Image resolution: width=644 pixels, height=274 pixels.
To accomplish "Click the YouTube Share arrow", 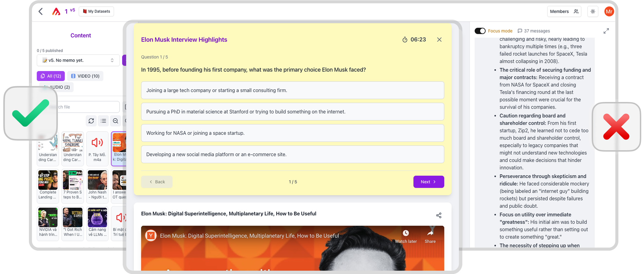I will pyautogui.click(x=430, y=237).
